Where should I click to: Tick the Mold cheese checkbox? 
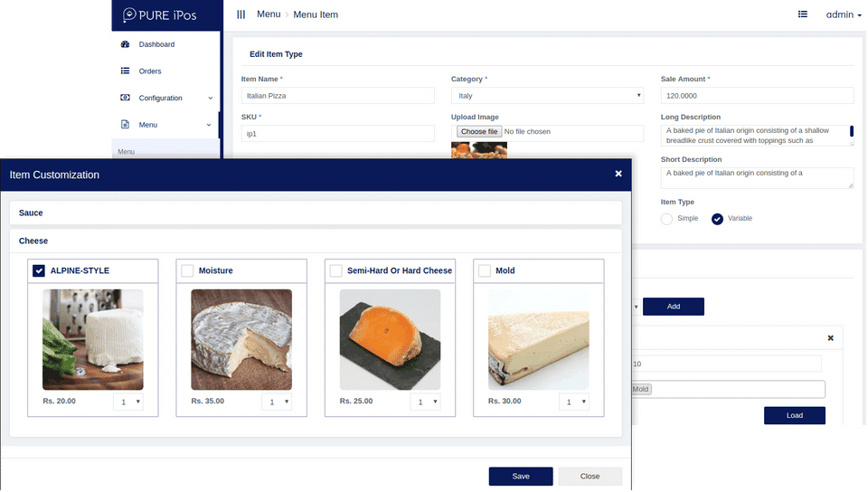[485, 270]
